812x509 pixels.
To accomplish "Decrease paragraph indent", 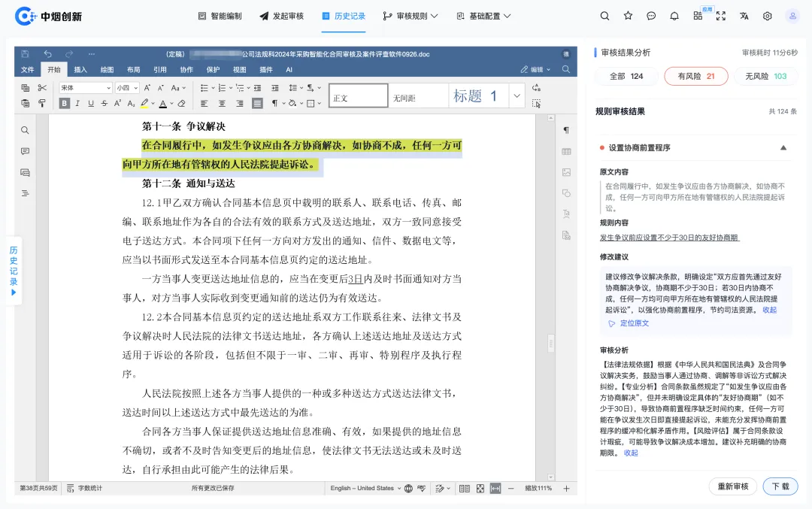I will [257, 88].
